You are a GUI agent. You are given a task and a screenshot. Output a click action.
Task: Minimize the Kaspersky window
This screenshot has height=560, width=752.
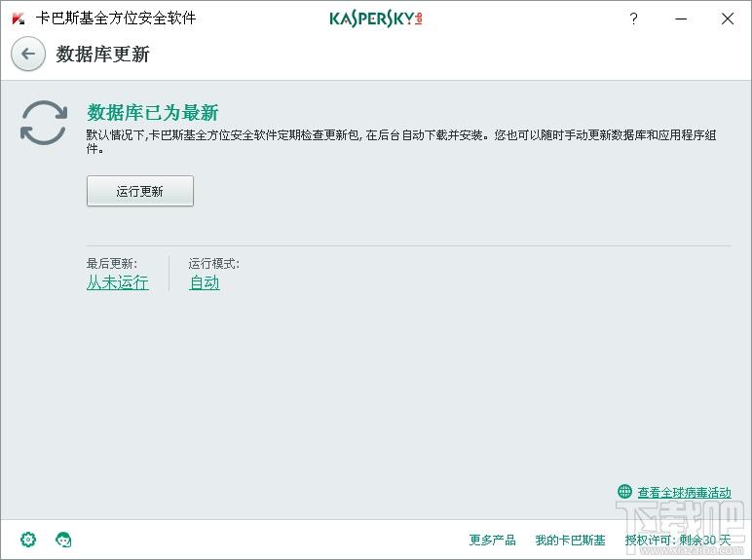pyautogui.click(x=681, y=19)
